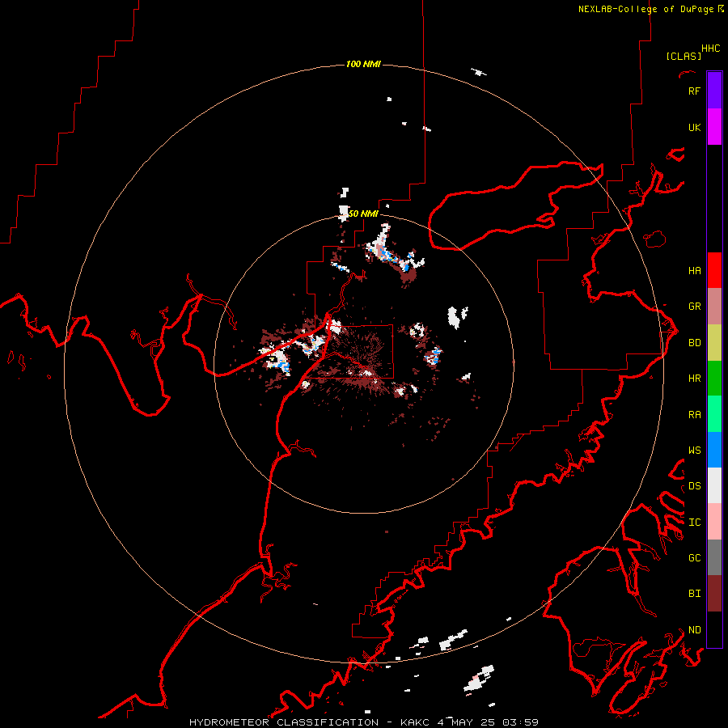728x728 pixels.
Task: Click the HHC product label
Action: pos(711,49)
